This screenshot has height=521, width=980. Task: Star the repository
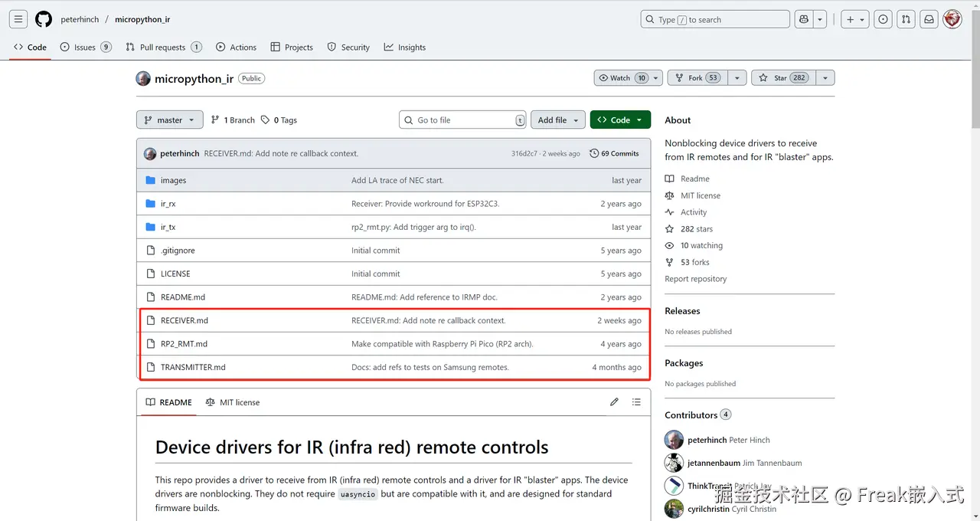[784, 78]
